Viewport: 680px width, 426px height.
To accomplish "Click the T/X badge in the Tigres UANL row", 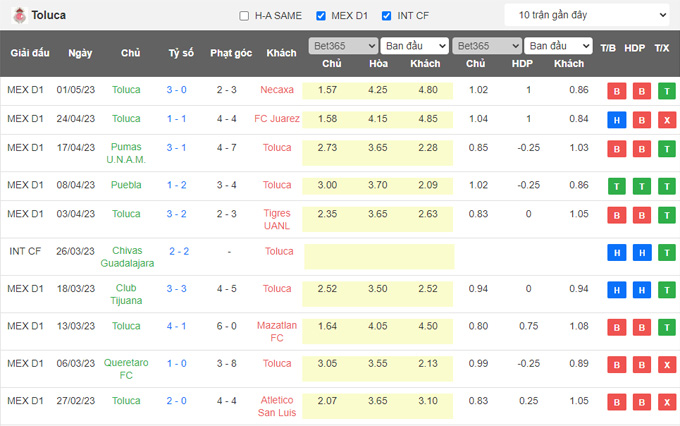I will coord(665,214).
